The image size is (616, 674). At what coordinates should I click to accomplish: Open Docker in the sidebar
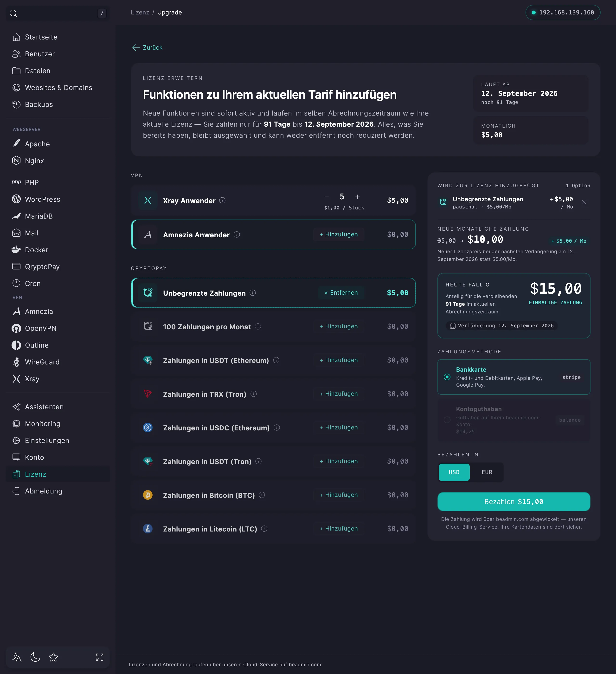(x=58, y=250)
